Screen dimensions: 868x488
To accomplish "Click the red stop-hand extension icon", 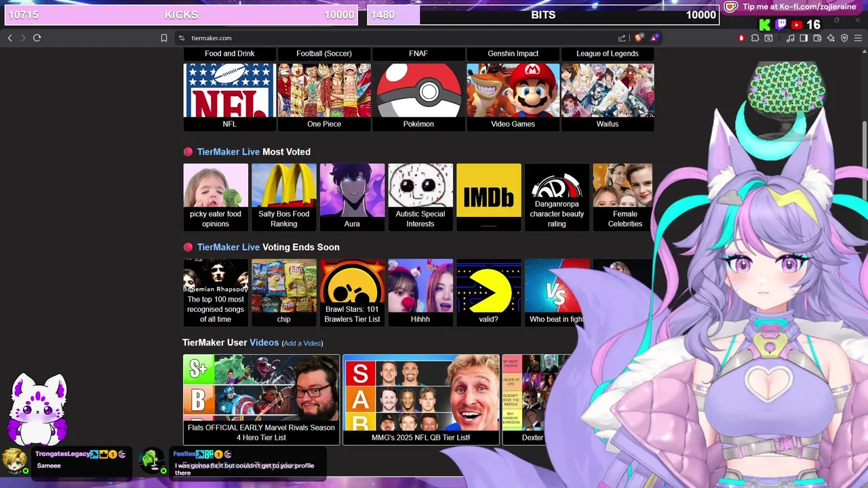I will tap(741, 38).
